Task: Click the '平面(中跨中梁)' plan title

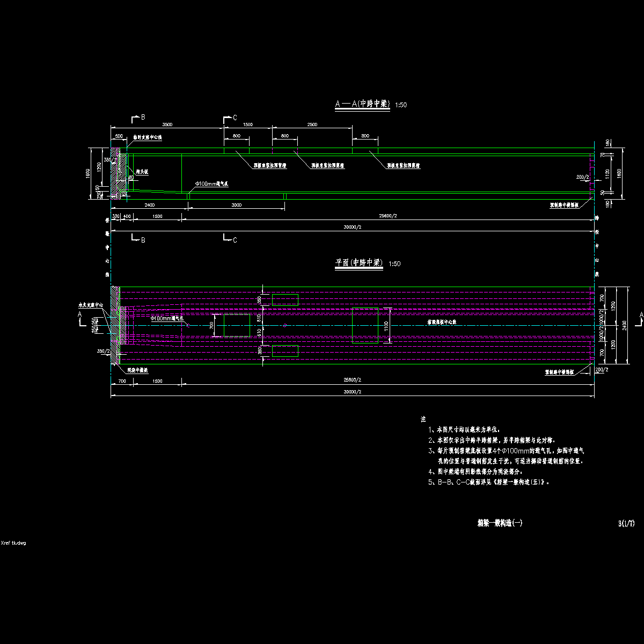Action: click(x=359, y=263)
